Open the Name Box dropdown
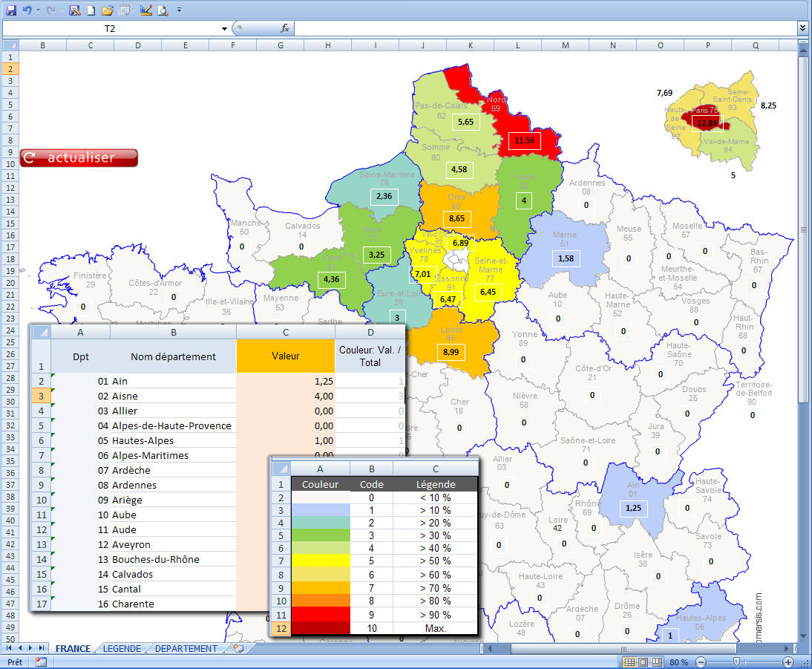Viewport: 812px width, 669px height. pos(224,28)
